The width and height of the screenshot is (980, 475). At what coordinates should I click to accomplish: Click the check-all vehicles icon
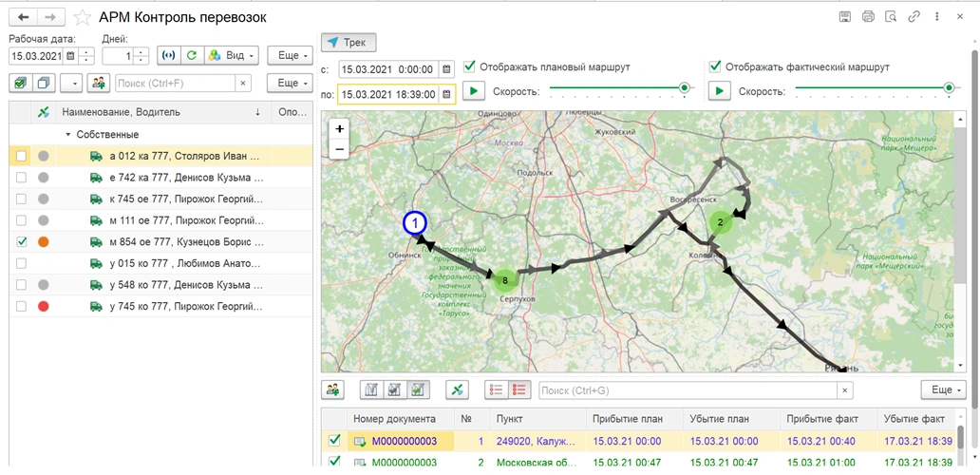click(x=20, y=84)
